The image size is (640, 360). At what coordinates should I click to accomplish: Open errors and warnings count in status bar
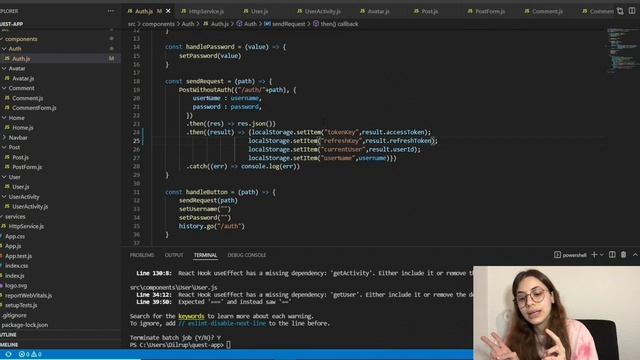coord(30,354)
